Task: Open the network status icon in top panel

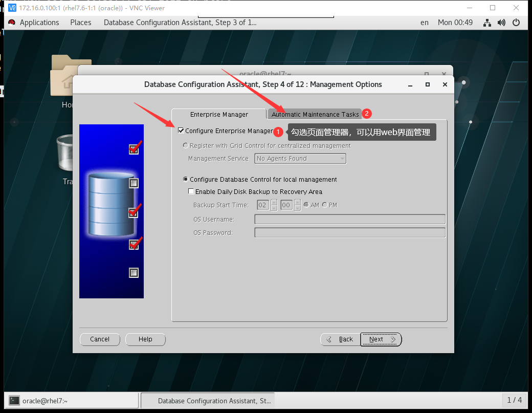Action: pos(487,23)
